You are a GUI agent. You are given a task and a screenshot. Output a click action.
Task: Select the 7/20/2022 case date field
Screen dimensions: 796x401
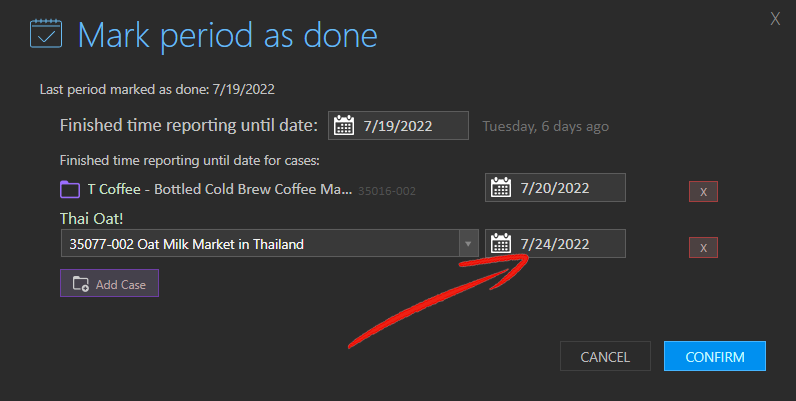tap(555, 187)
